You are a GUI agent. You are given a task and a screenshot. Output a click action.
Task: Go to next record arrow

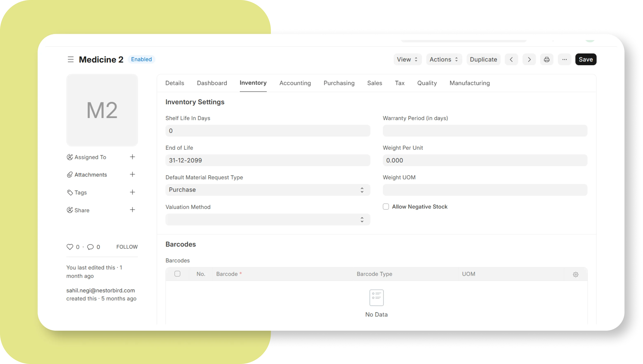tap(529, 59)
